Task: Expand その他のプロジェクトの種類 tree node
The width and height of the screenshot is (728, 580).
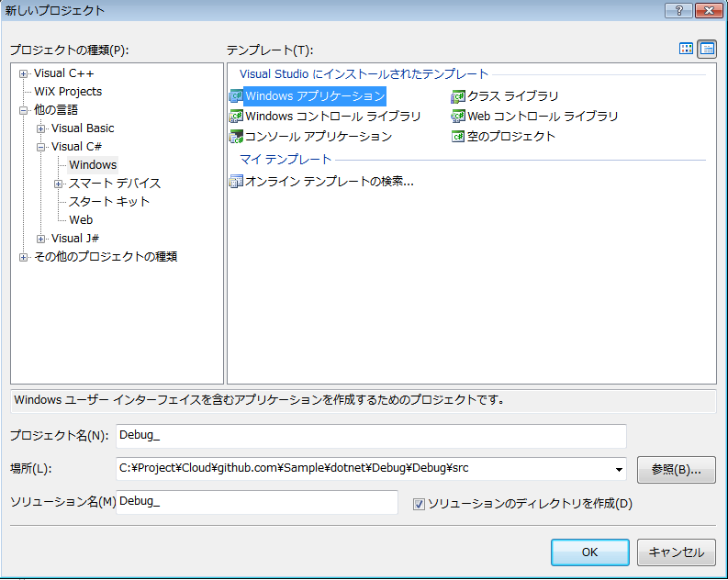Action: 23,257
